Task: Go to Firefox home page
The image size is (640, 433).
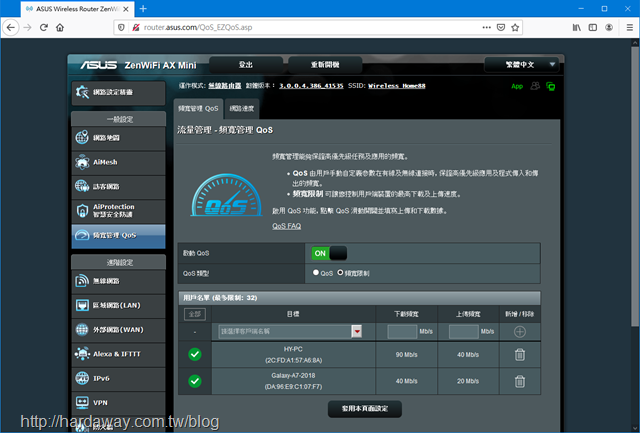Action: coord(60,27)
